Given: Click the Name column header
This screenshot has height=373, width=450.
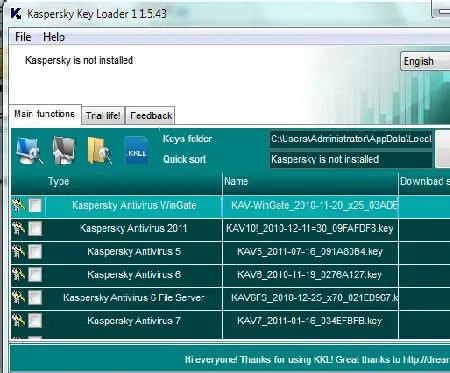Looking at the screenshot, I should pos(310,182).
